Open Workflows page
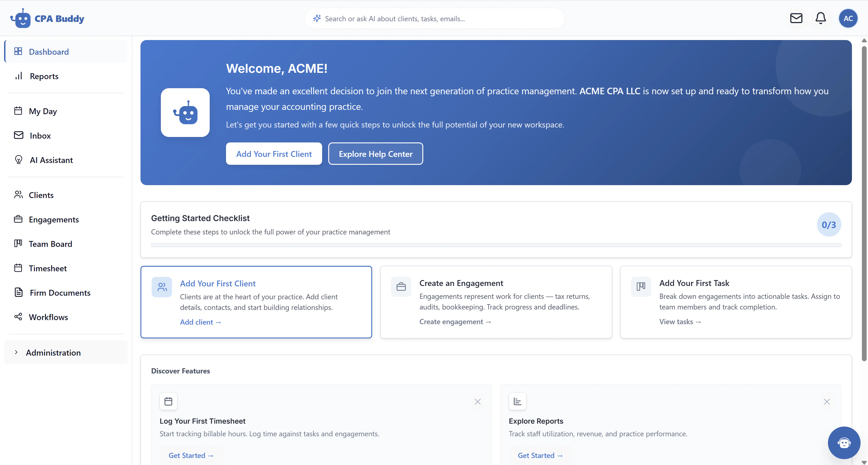 [x=66, y=317]
